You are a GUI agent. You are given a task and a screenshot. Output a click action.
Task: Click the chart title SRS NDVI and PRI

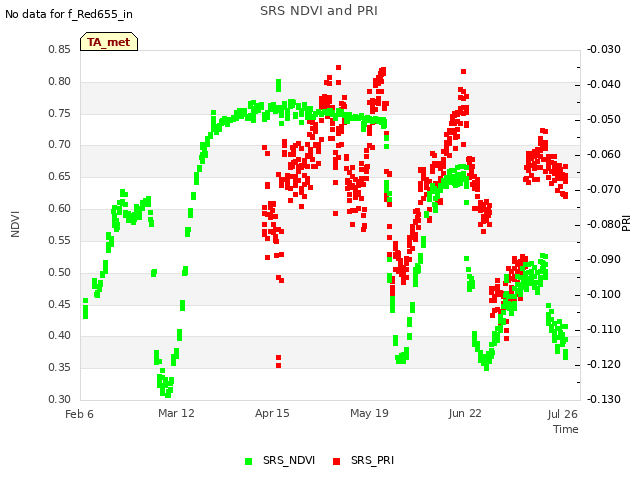(x=319, y=11)
